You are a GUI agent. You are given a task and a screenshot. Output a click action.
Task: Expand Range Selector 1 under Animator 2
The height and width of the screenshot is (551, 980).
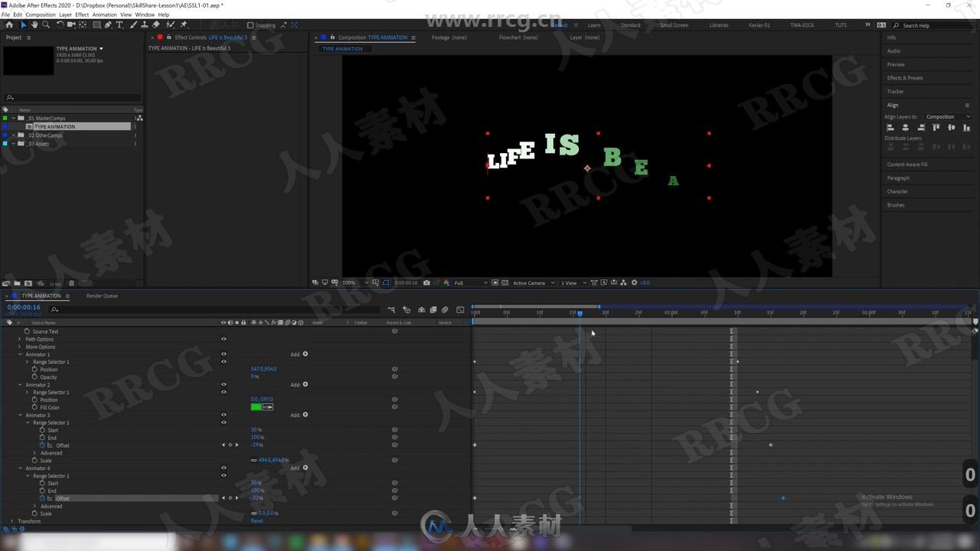28,392
